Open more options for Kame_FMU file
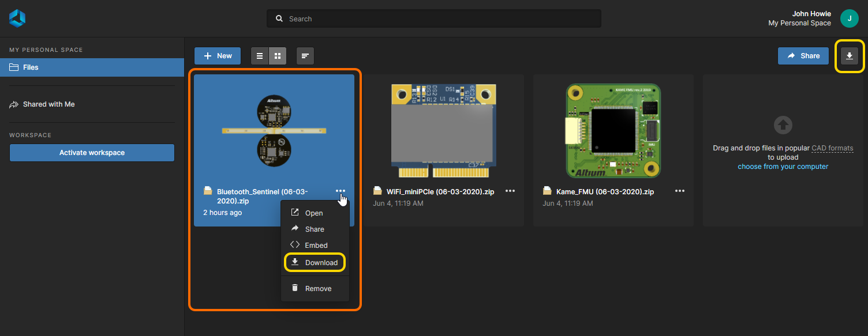Viewport: 868px width, 336px height. [x=680, y=191]
